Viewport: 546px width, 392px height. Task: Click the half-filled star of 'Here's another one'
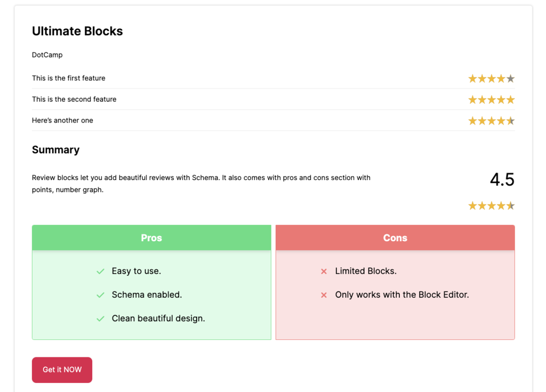click(510, 121)
